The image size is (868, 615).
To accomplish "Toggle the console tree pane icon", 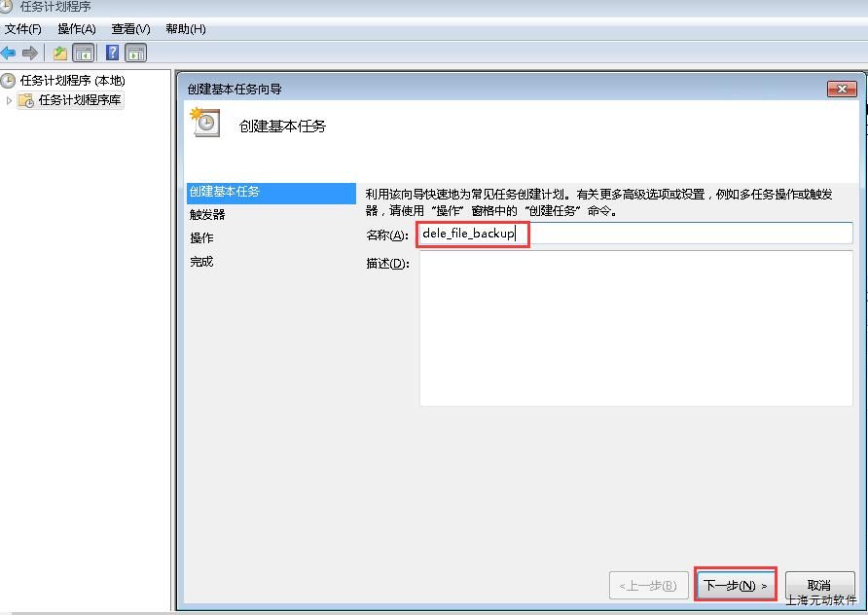I will click(x=84, y=54).
